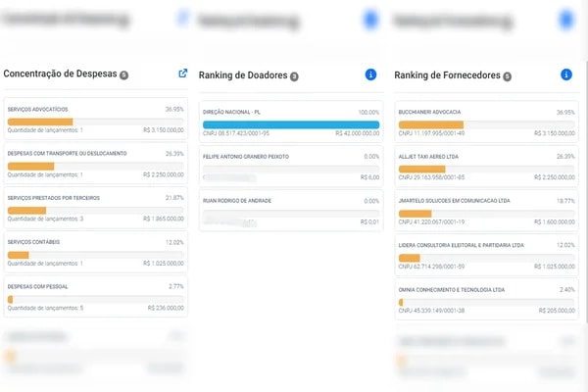588x392 pixels.
Task: Open supplier Bucchianeri Advocacia
Action: pos(486,122)
